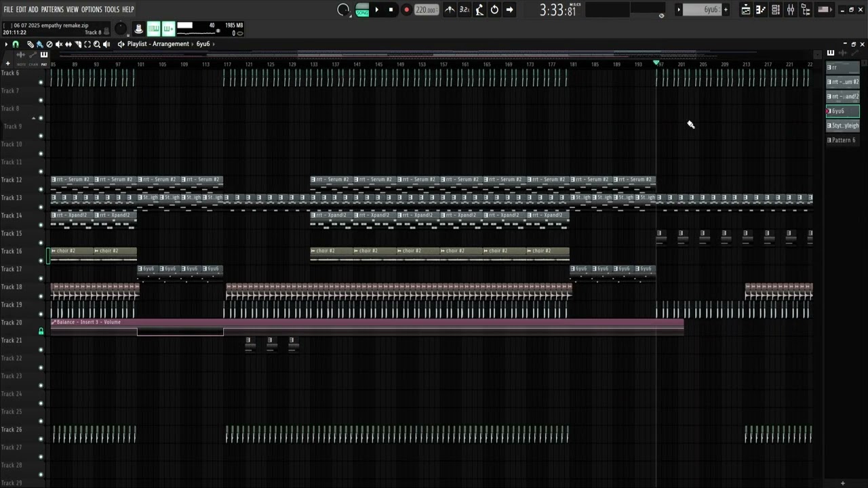This screenshot has height=488, width=868.
Task: Open the HELP menu
Action: pyautogui.click(x=127, y=9)
